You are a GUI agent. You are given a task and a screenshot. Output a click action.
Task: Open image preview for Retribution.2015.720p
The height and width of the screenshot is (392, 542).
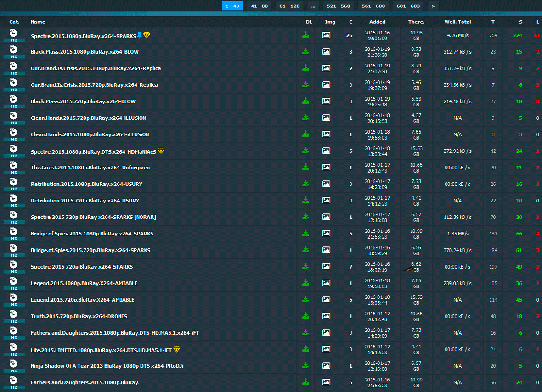(x=326, y=200)
